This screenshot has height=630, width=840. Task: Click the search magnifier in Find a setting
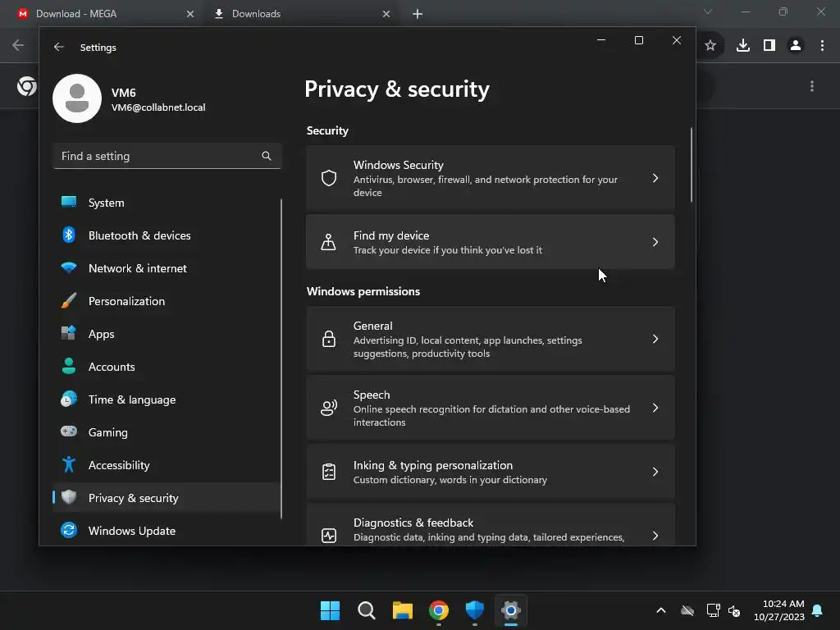pyautogui.click(x=267, y=156)
